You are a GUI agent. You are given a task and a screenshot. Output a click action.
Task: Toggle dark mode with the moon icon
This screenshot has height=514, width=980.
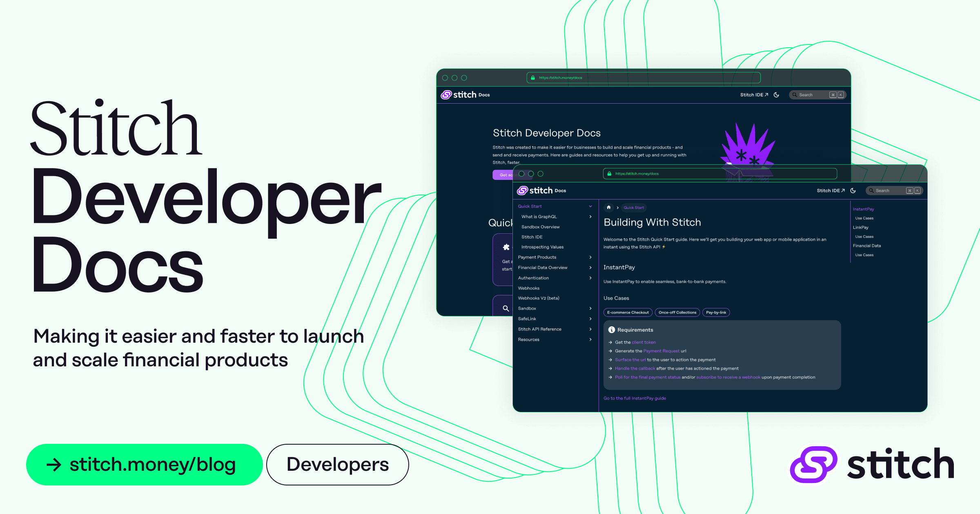[853, 190]
